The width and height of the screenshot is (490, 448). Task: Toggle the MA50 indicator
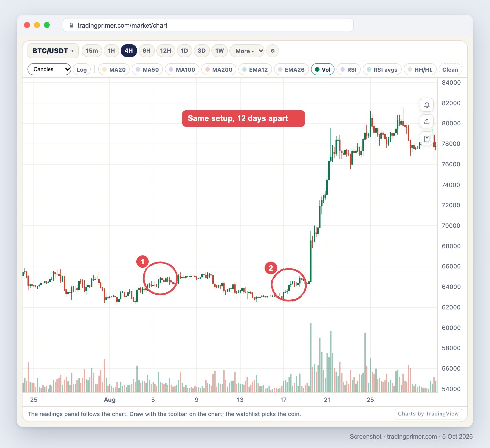pos(147,70)
